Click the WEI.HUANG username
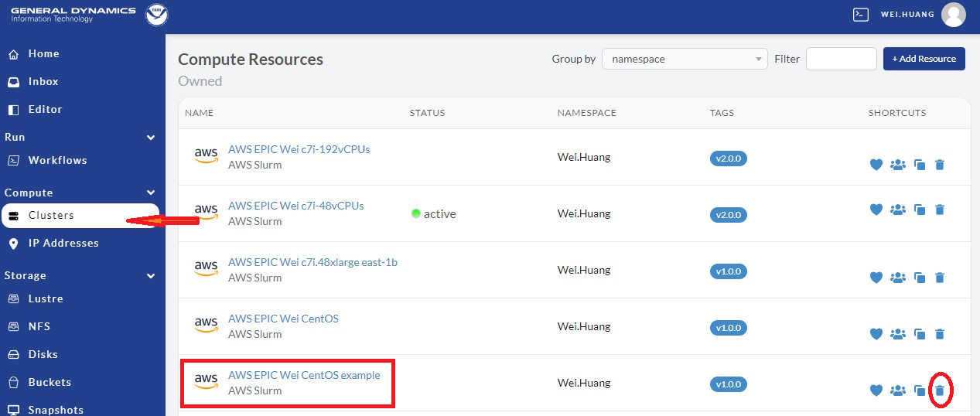980x416 pixels. 907,15
